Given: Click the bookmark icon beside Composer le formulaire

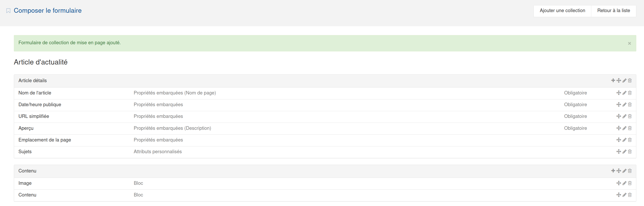Looking at the screenshot, I should [x=8, y=11].
